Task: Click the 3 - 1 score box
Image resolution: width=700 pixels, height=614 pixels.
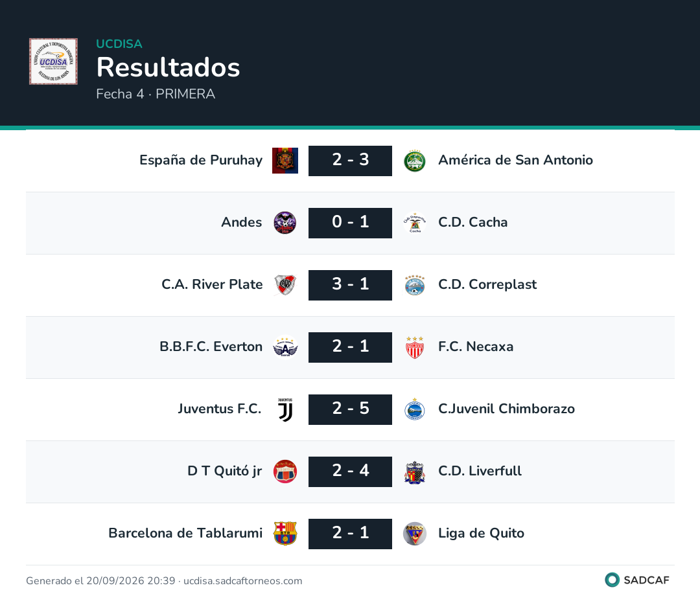Action: tap(351, 285)
